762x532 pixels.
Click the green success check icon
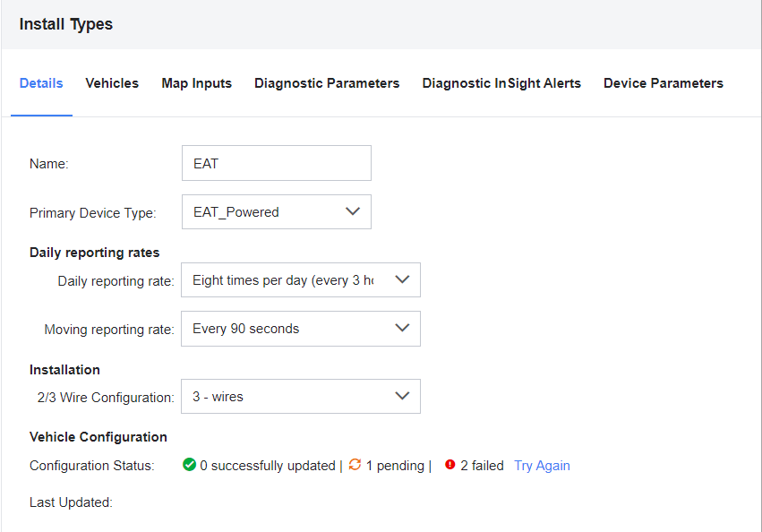pyautogui.click(x=190, y=466)
